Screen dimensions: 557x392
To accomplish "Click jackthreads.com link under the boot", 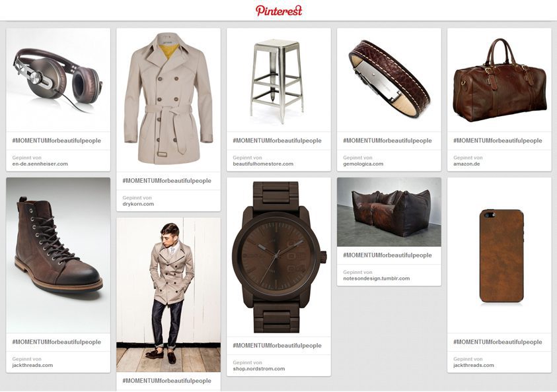I will (x=32, y=365).
